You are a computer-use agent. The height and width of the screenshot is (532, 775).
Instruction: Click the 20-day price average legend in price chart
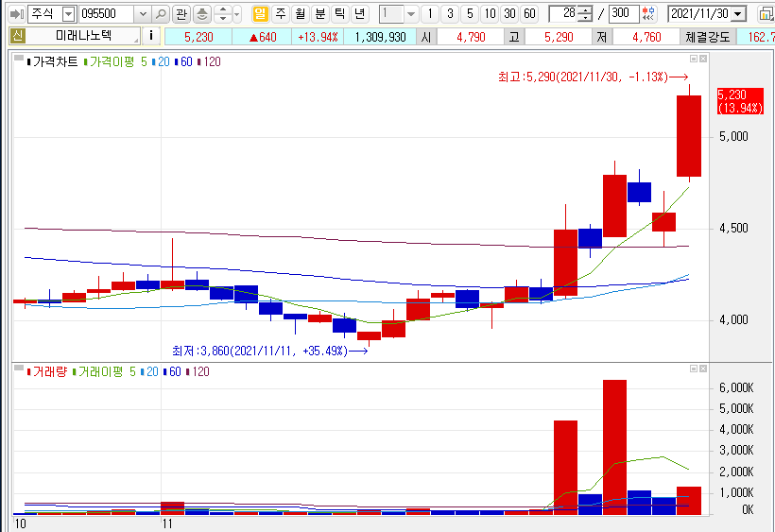tap(161, 61)
